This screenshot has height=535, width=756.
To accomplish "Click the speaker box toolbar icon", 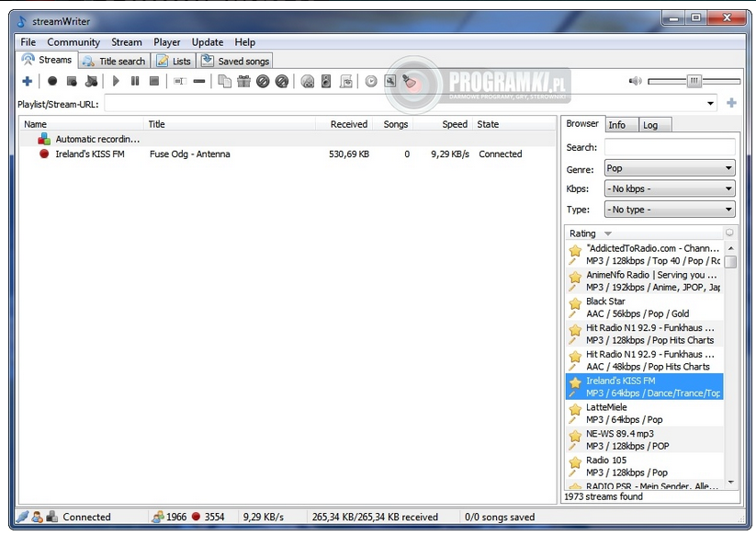I will click(326, 81).
